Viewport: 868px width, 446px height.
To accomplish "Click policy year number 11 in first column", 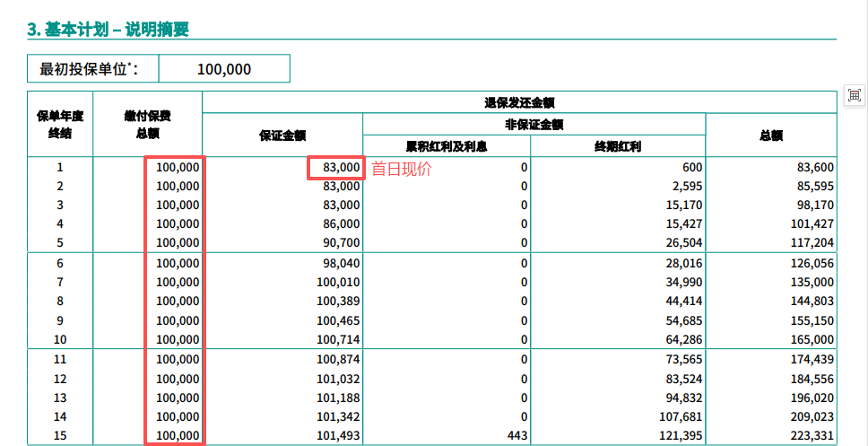I will [x=60, y=359].
